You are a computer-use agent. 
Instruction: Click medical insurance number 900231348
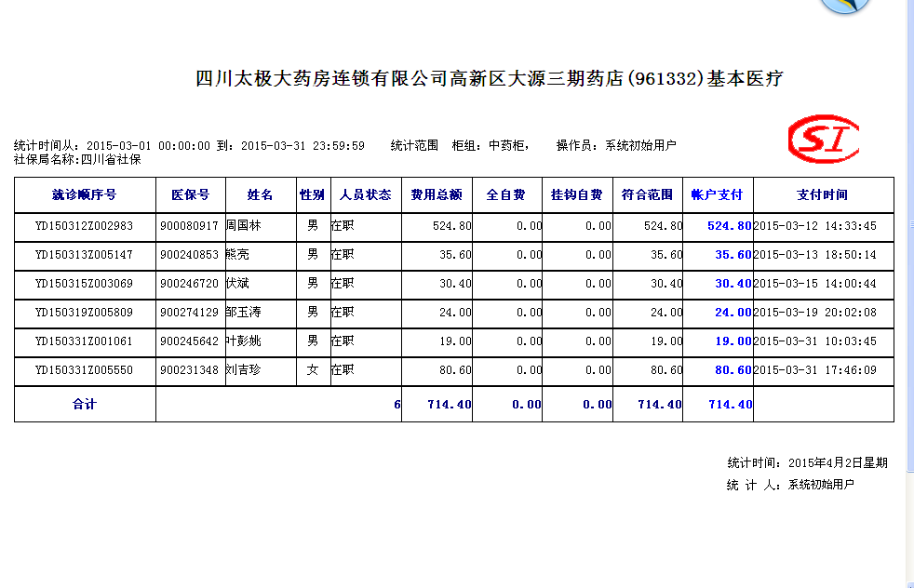[190, 370]
